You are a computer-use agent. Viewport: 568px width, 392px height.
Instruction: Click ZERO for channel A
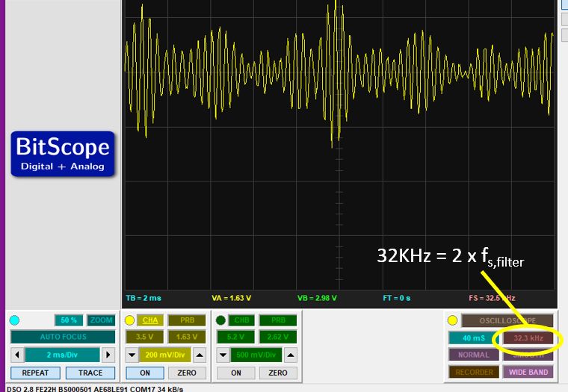tap(187, 373)
